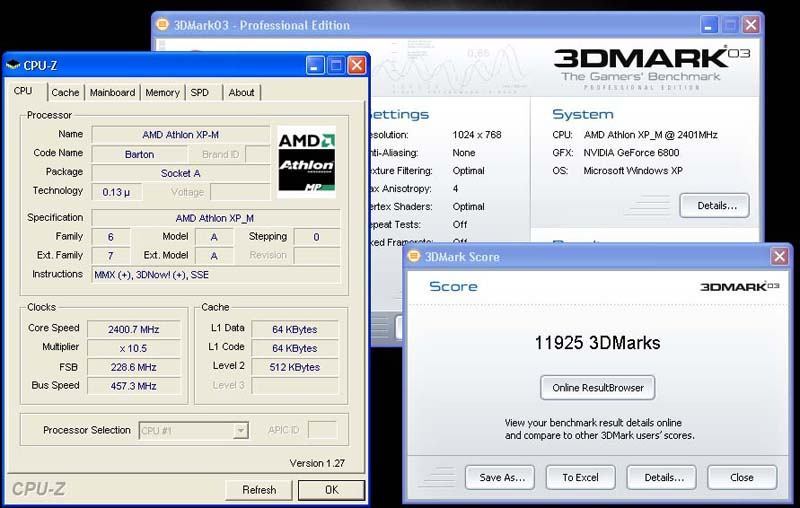
Task: Switch to the Memory tab
Action: click(162, 93)
